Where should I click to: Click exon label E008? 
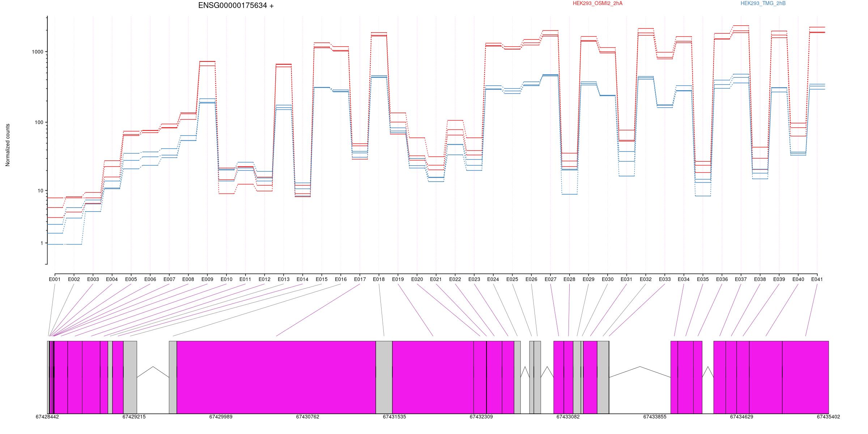click(188, 279)
